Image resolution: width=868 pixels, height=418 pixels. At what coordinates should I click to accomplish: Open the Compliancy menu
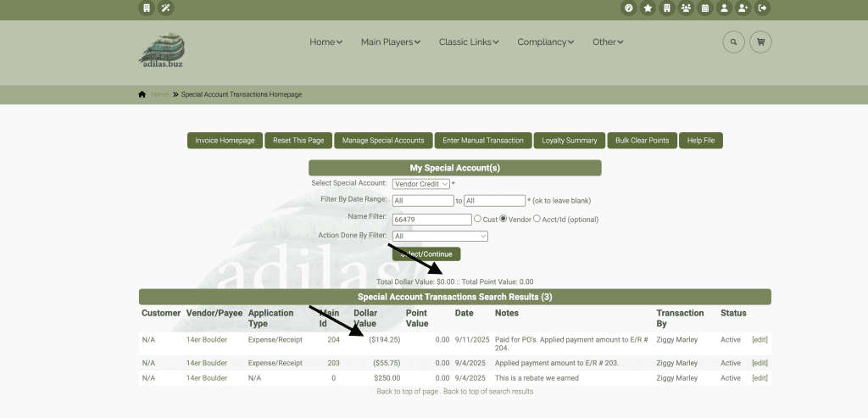pos(545,42)
